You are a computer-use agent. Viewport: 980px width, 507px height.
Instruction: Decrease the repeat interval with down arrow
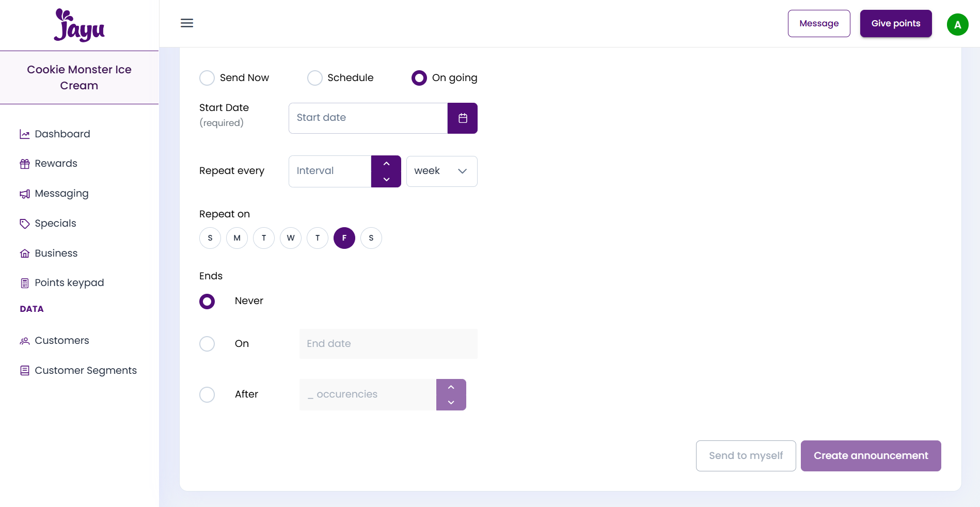[386, 179]
